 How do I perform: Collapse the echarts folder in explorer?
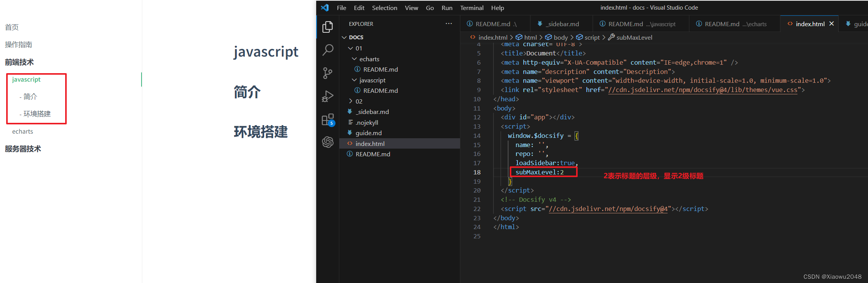(x=354, y=59)
